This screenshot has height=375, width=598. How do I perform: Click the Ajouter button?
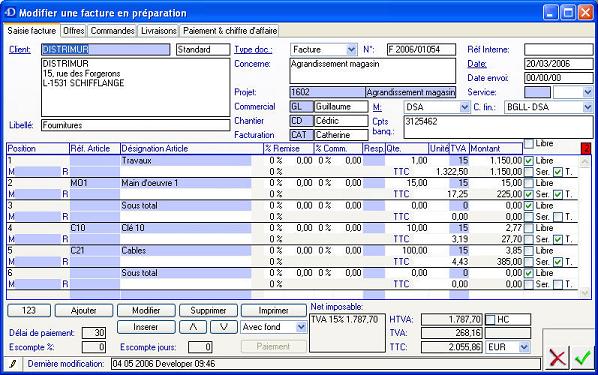click(x=84, y=311)
